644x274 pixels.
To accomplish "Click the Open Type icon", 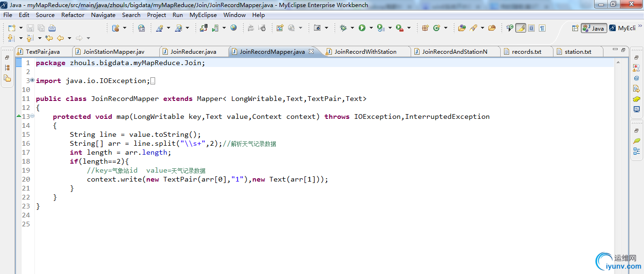I will [462, 28].
